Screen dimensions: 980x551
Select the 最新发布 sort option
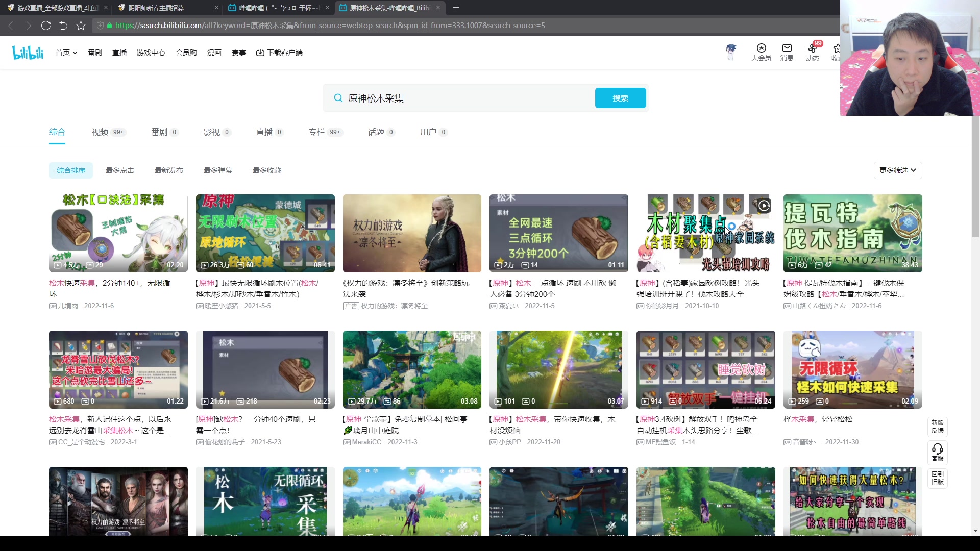(169, 170)
